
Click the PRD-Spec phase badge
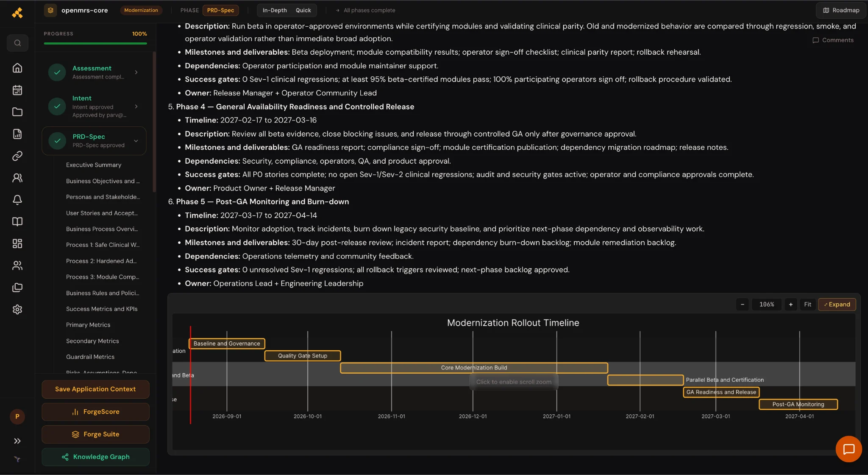pyautogui.click(x=220, y=10)
